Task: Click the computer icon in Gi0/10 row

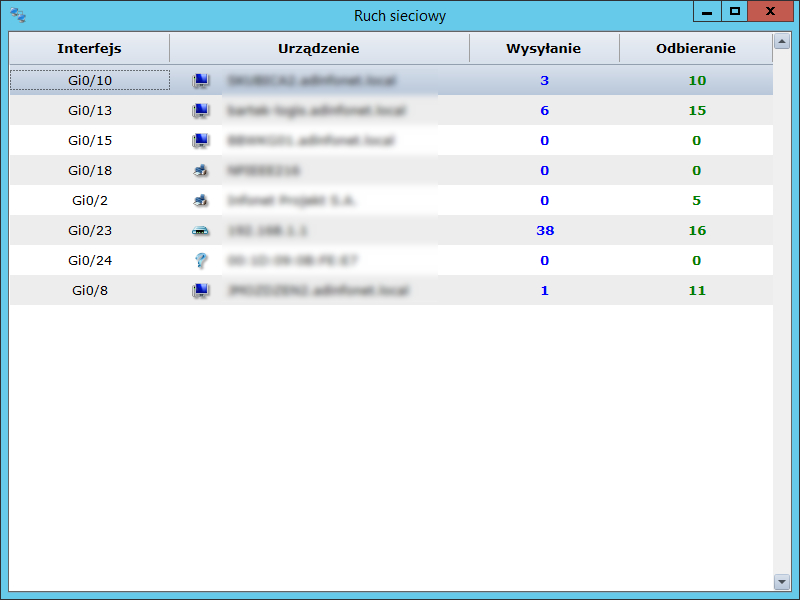Action: [200, 80]
